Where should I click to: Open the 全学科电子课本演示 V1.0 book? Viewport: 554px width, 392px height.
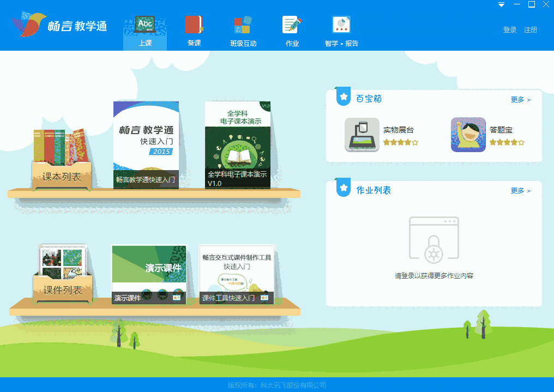pos(237,145)
